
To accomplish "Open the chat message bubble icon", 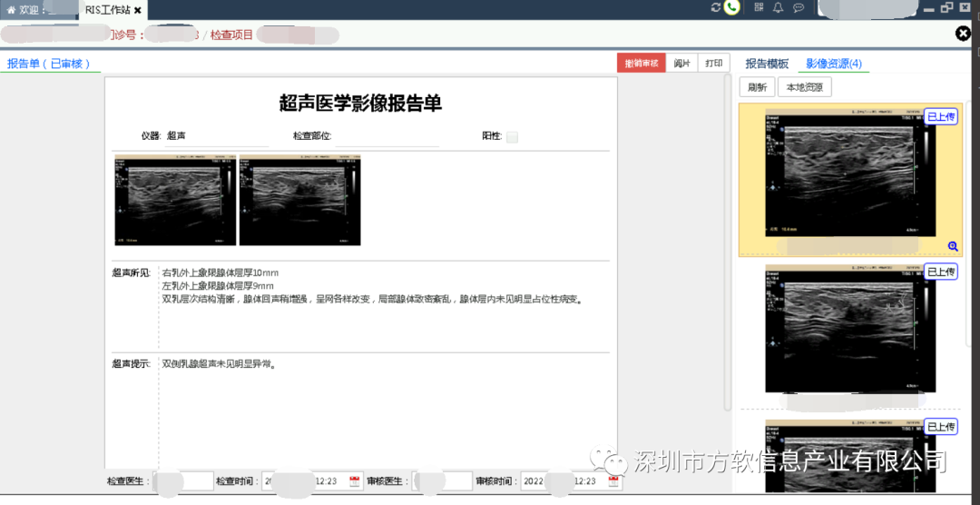I will (799, 7).
